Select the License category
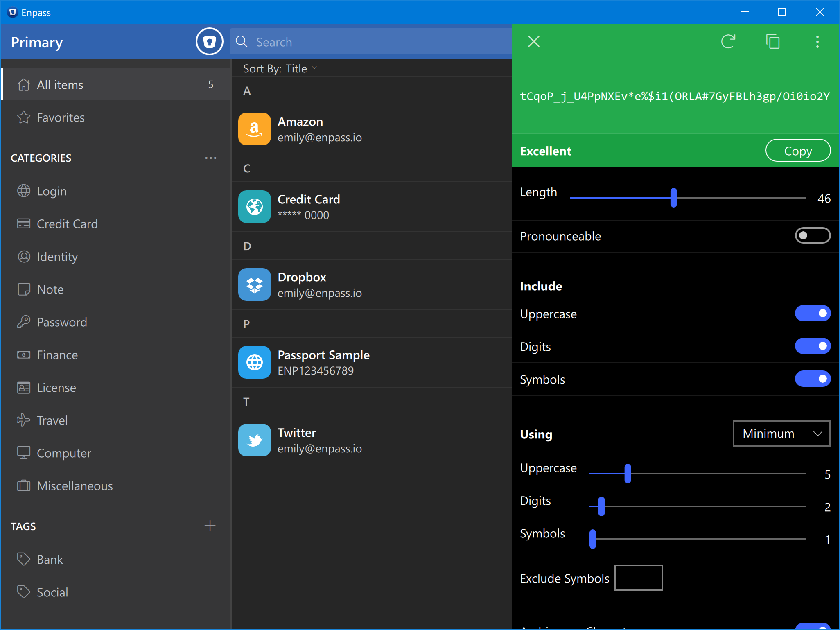This screenshot has width=840, height=630. pos(116,388)
